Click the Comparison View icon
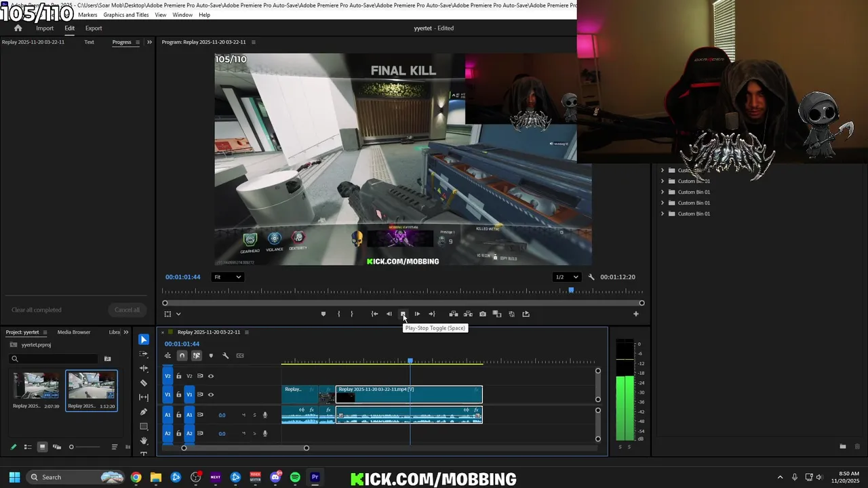 click(497, 314)
